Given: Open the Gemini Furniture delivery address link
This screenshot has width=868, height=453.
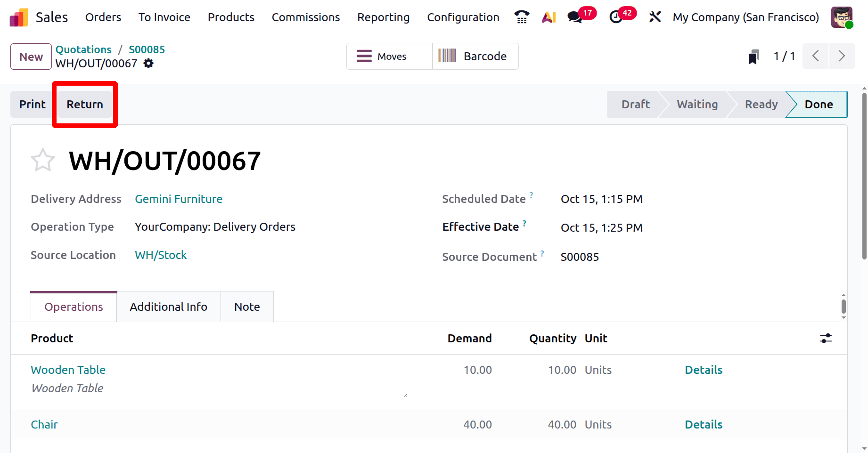Looking at the screenshot, I should pyautogui.click(x=179, y=199).
